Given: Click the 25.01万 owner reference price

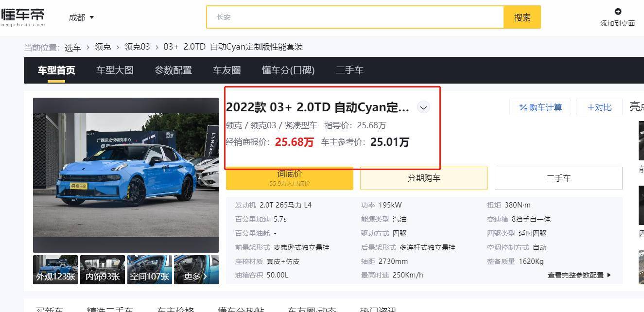Looking at the screenshot, I should point(390,142).
